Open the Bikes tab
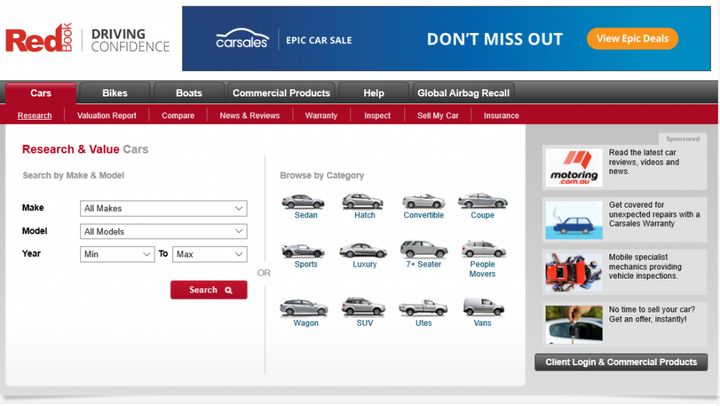Screen dimensions: 720x406 tap(115, 93)
